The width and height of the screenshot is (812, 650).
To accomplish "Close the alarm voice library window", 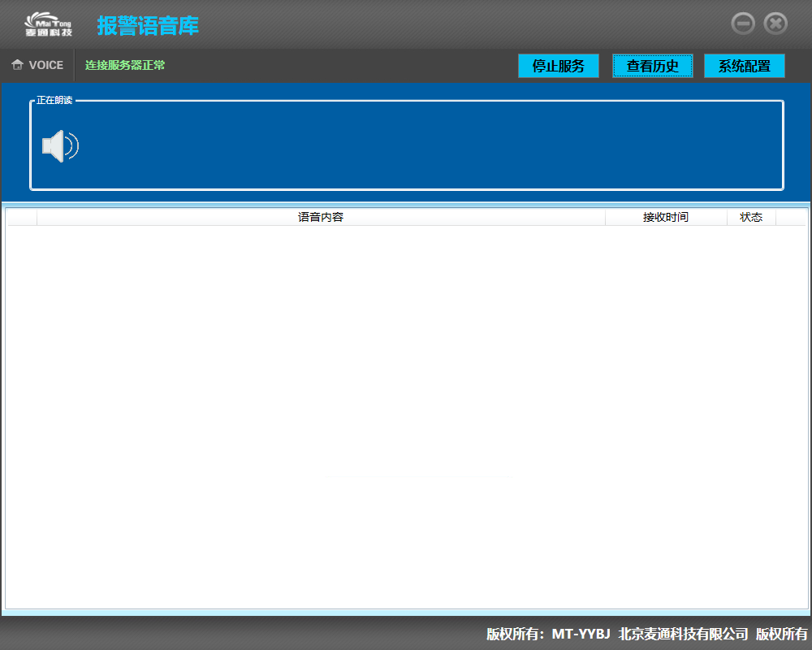I will tap(775, 24).
